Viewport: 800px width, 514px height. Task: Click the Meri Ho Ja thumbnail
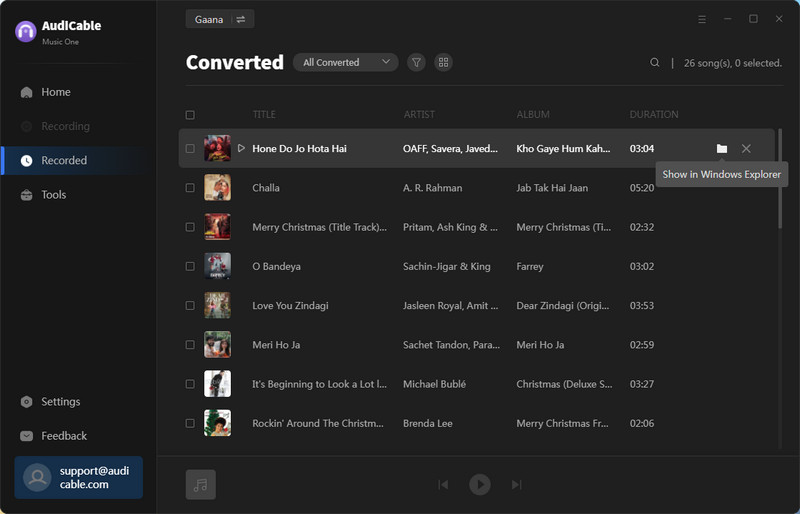tap(217, 345)
